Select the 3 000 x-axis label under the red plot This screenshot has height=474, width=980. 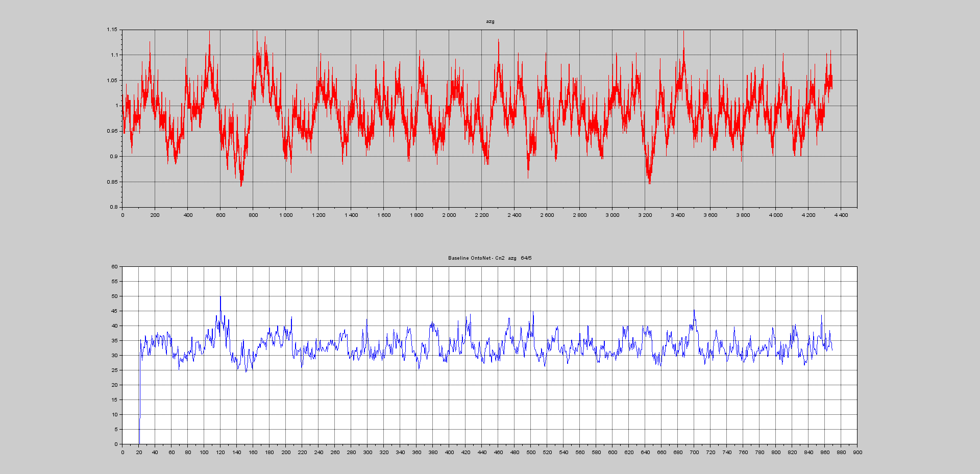click(612, 215)
